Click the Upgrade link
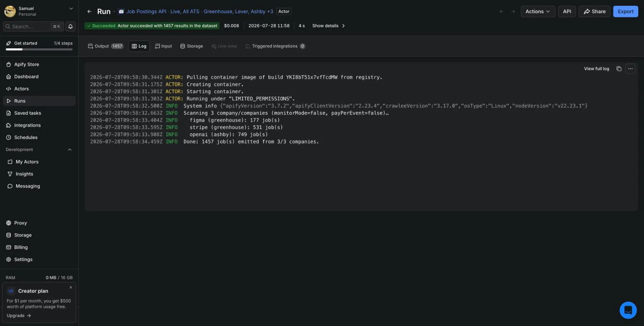The image size is (644, 326). pyautogui.click(x=19, y=316)
